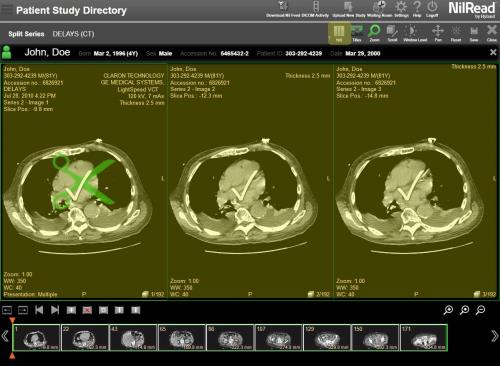Click the Save toolbar icon
The height and width of the screenshot is (366, 500).
[x=474, y=34]
